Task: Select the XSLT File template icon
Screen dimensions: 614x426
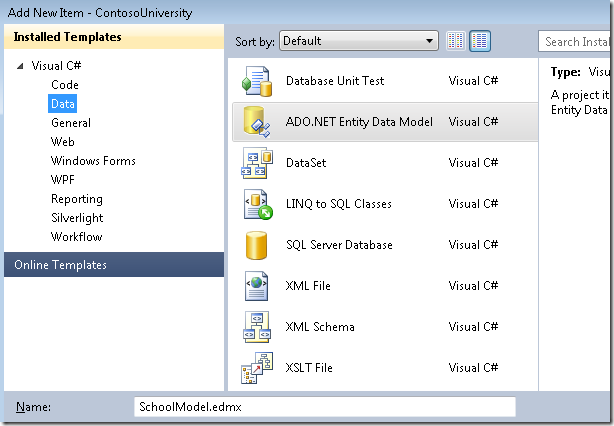Action: 257,368
